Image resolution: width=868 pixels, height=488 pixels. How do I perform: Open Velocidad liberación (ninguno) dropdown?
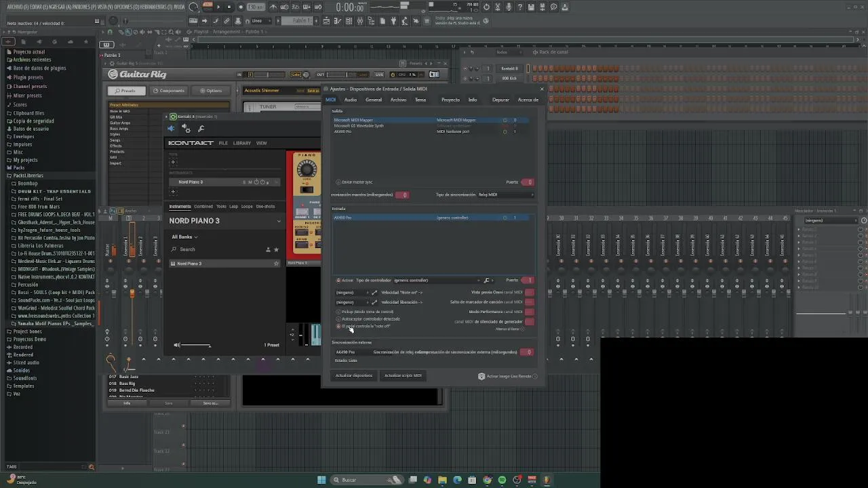[x=353, y=302]
